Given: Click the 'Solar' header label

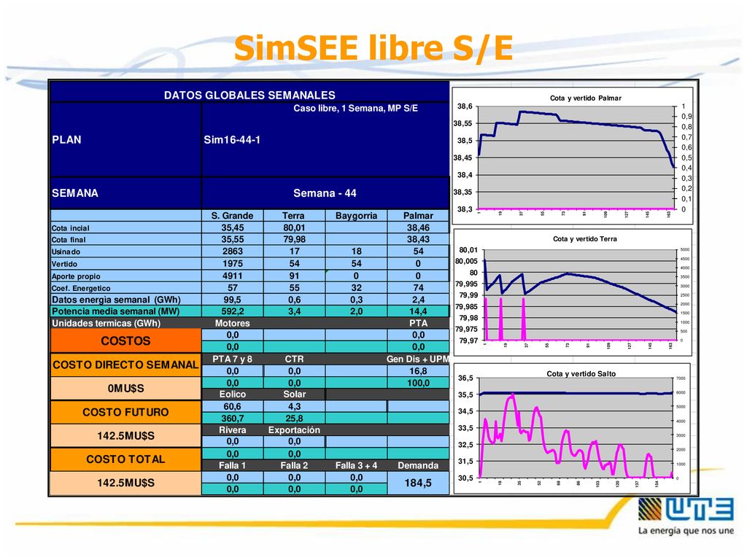Looking at the screenshot, I should coord(295,394).
